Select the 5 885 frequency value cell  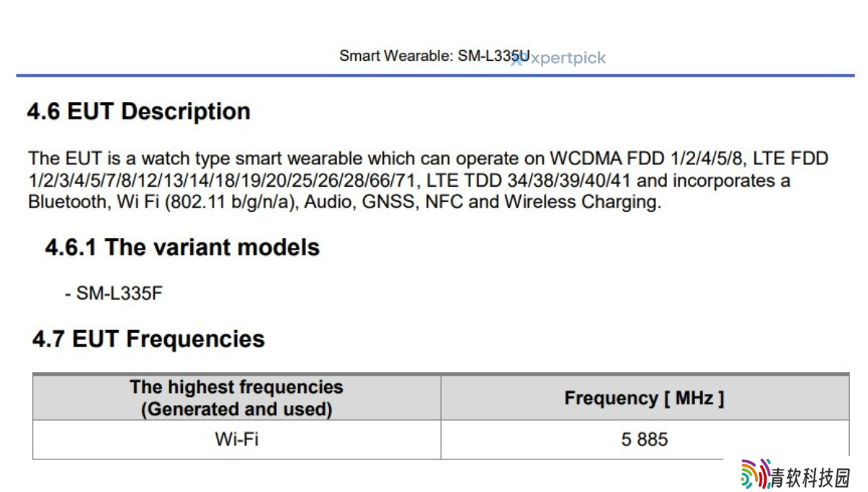(644, 439)
